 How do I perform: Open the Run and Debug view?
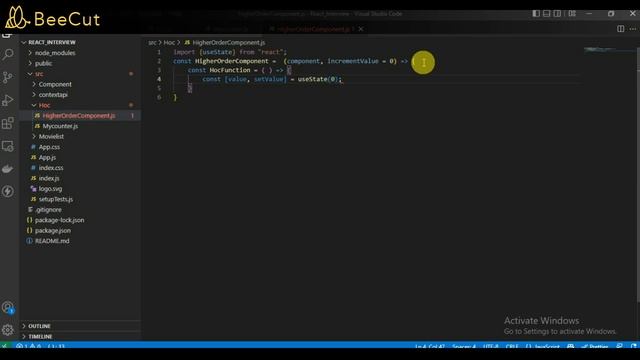(8, 100)
